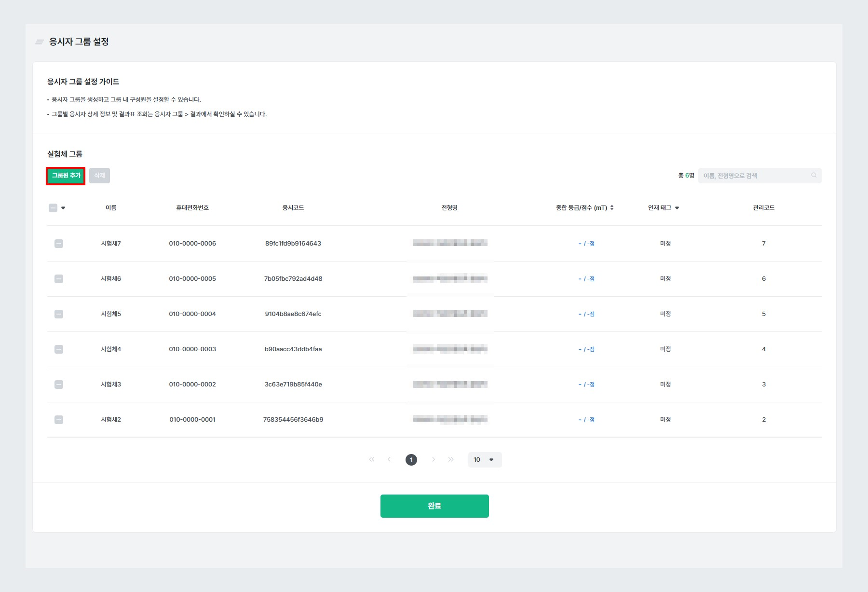
Task: Click phone number 010-0000-0004
Action: pyautogui.click(x=192, y=314)
